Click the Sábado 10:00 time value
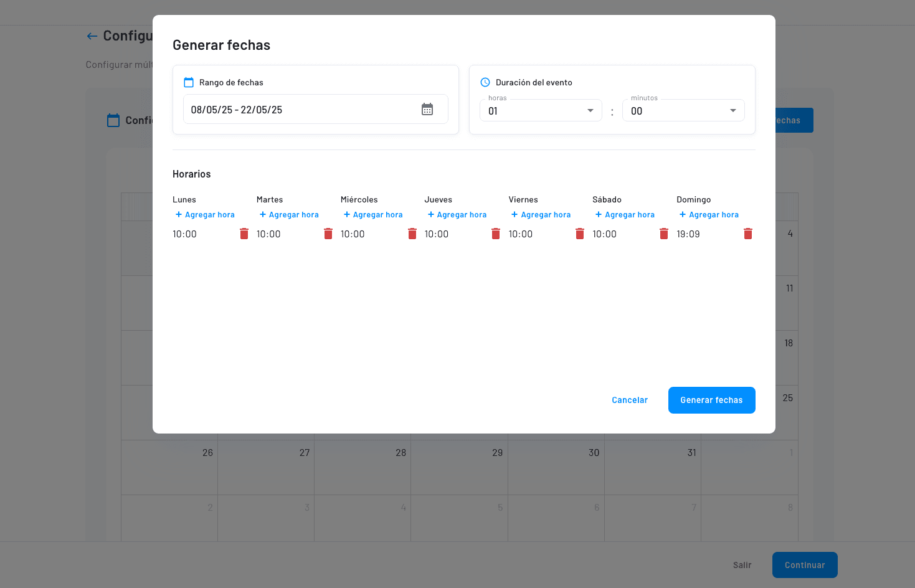Screen dimensions: 915x588 pyautogui.click(x=604, y=234)
